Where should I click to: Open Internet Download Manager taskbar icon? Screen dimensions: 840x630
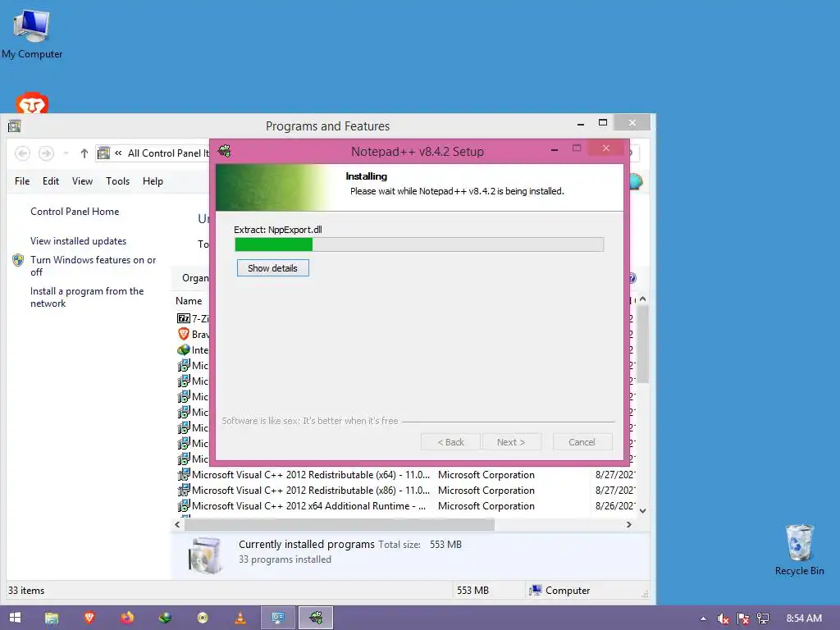165,618
